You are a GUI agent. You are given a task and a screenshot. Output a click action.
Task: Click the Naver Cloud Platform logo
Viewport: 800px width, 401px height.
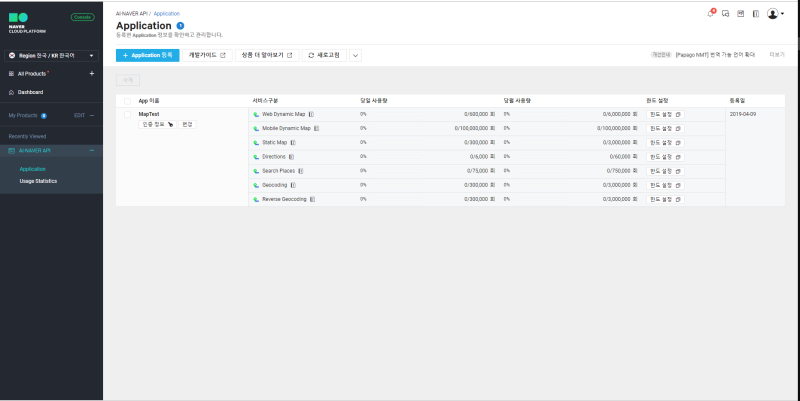coord(27,23)
